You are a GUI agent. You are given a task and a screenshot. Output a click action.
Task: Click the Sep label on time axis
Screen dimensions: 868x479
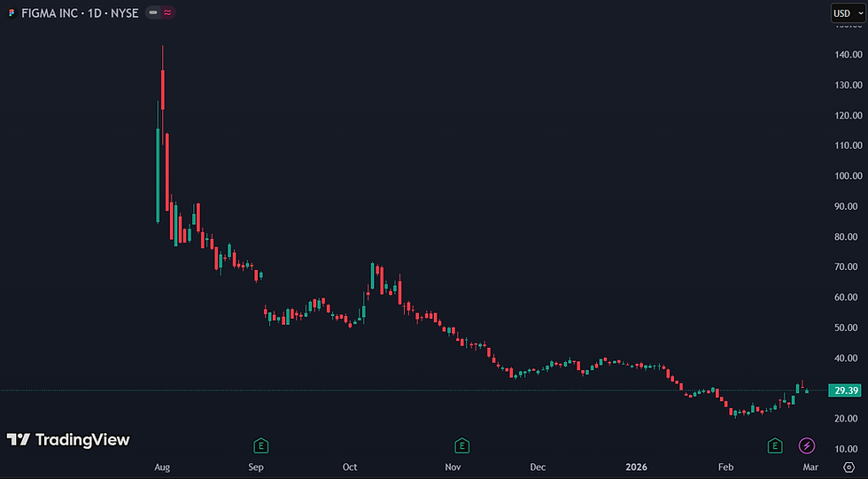[256, 467]
